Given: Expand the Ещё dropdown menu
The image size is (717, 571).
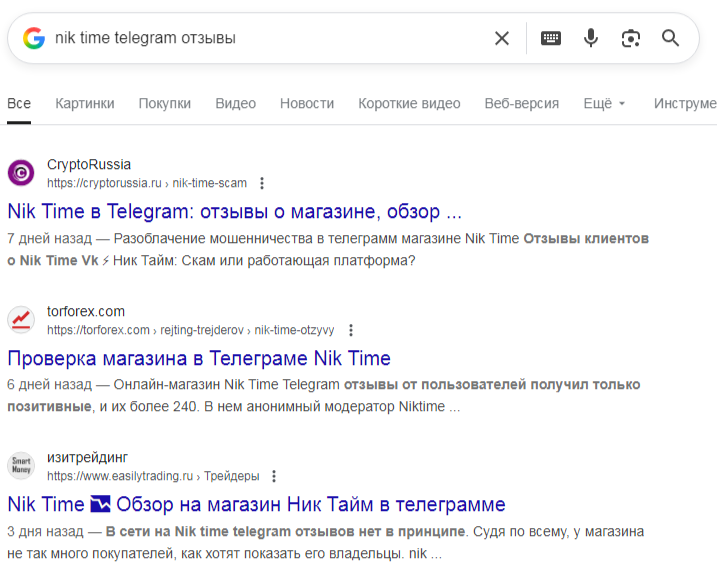Looking at the screenshot, I should pyautogui.click(x=604, y=103).
